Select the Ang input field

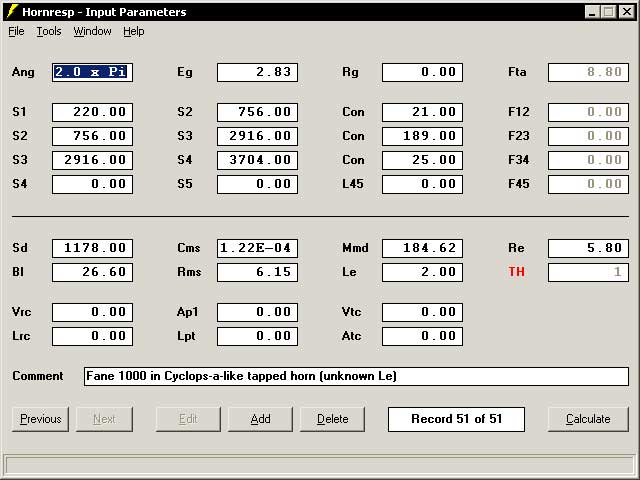[x=92, y=72]
